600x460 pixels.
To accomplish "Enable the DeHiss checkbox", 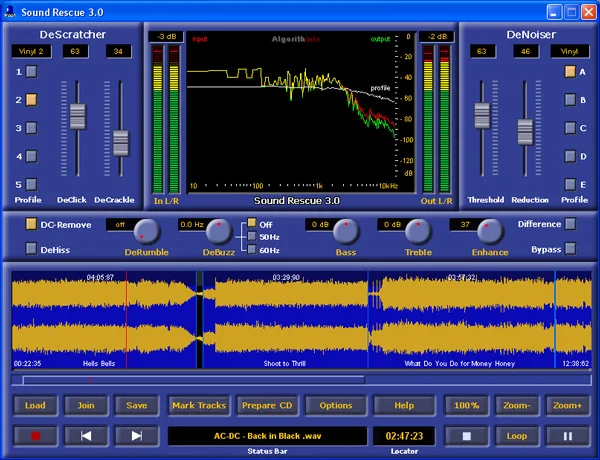I will click(x=31, y=249).
